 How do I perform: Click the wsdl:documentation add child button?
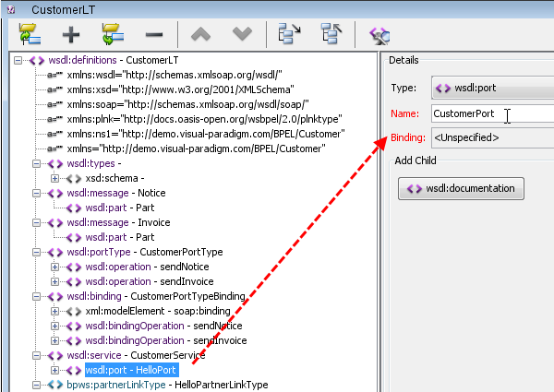pos(461,189)
